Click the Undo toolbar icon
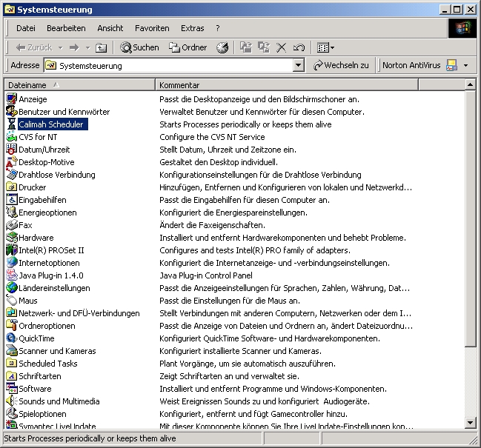The width and height of the screenshot is (481, 448). point(299,47)
